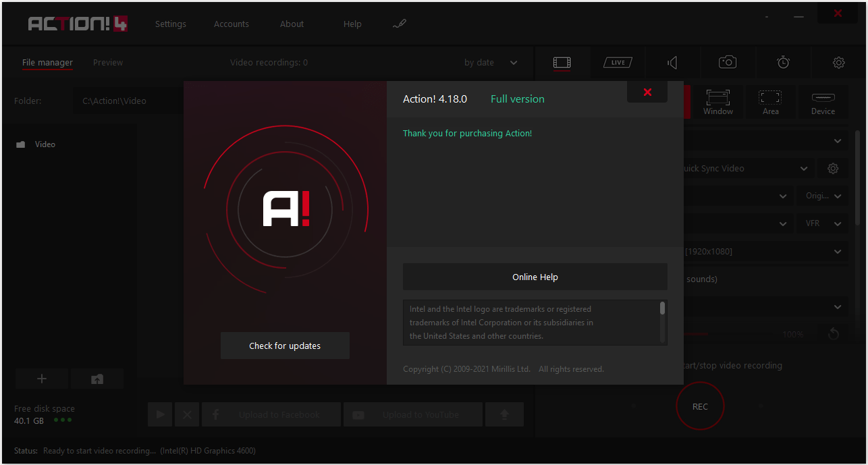Open the general settings gear tab
The height and width of the screenshot is (465, 868).
pyautogui.click(x=838, y=62)
